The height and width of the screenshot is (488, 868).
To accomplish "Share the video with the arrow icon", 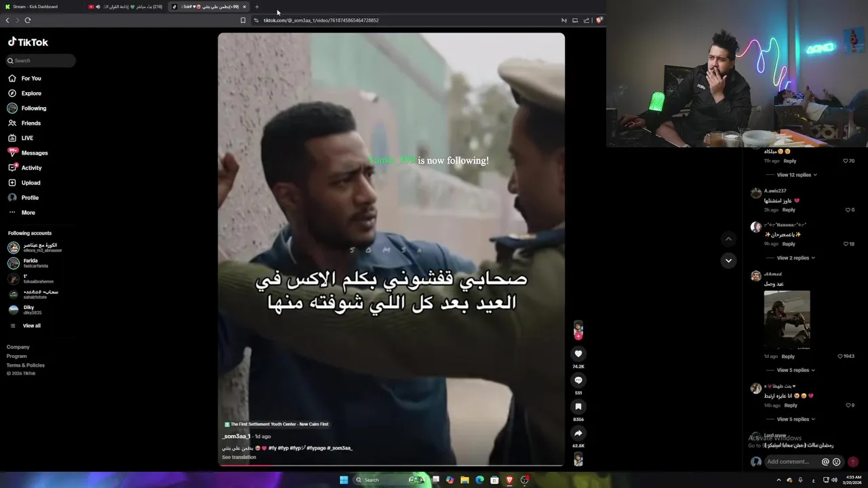I will point(578,433).
